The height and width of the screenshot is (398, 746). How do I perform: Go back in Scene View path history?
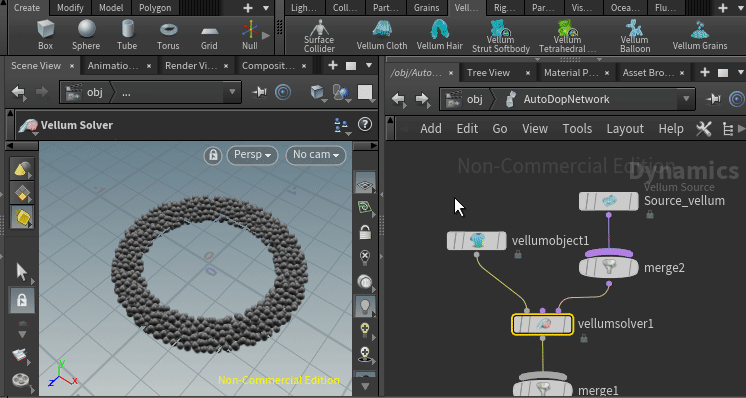(19, 92)
